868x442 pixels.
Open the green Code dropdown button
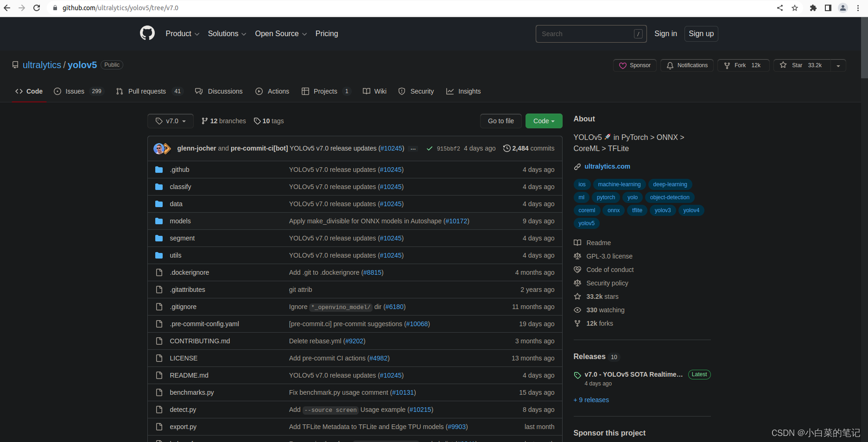tap(544, 121)
